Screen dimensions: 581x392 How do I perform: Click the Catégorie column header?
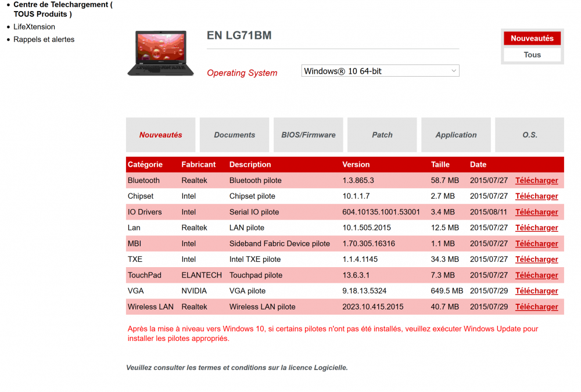pyautogui.click(x=145, y=164)
